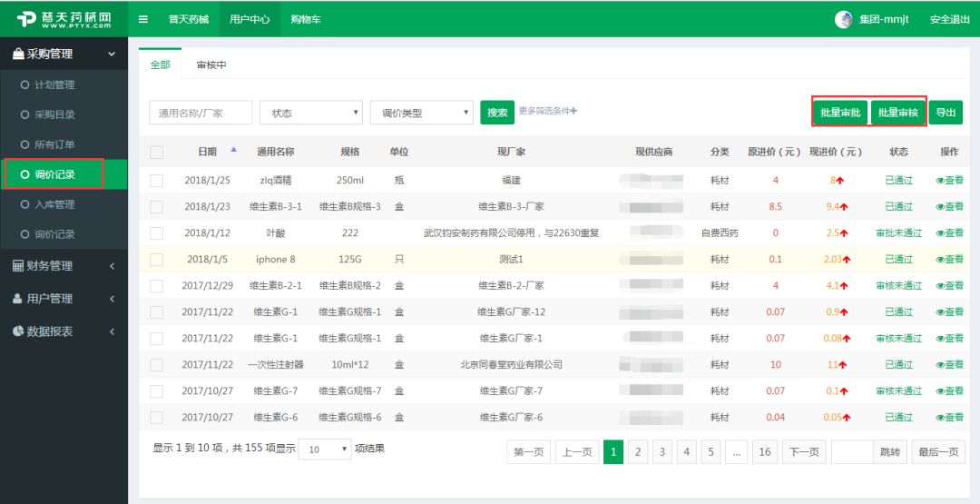Check the 维生素B-2-1 row checkbox
This screenshot has height=504, width=980.
pos(156,286)
